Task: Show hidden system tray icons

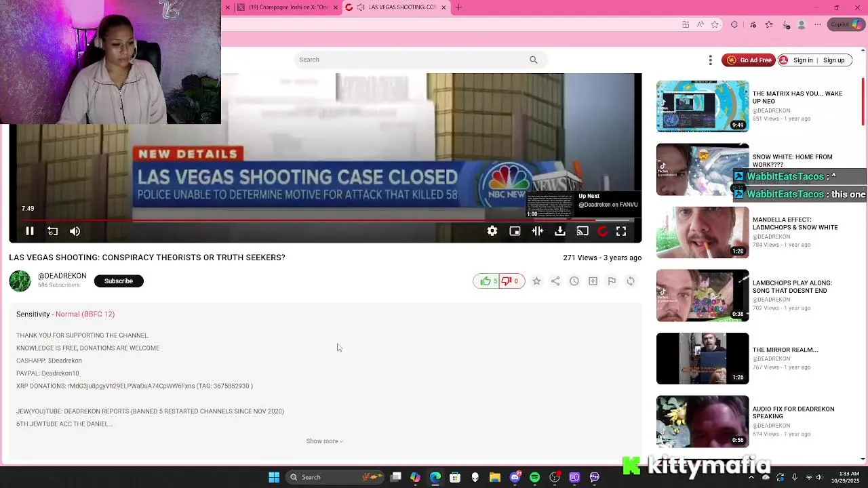Action: tap(751, 477)
